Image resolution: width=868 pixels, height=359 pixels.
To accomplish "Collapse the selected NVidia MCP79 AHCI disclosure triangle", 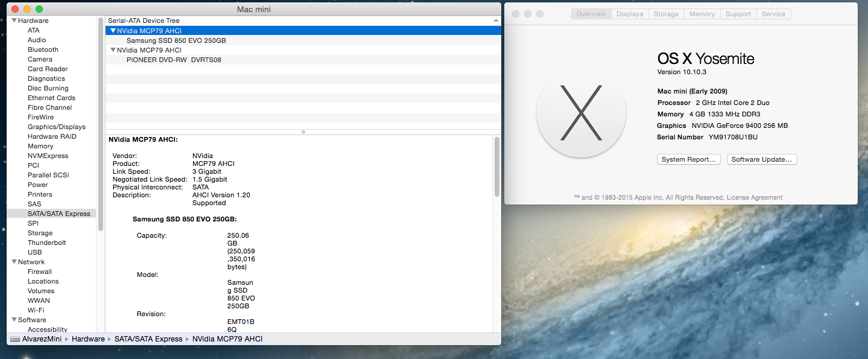I will [x=113, y=30].
